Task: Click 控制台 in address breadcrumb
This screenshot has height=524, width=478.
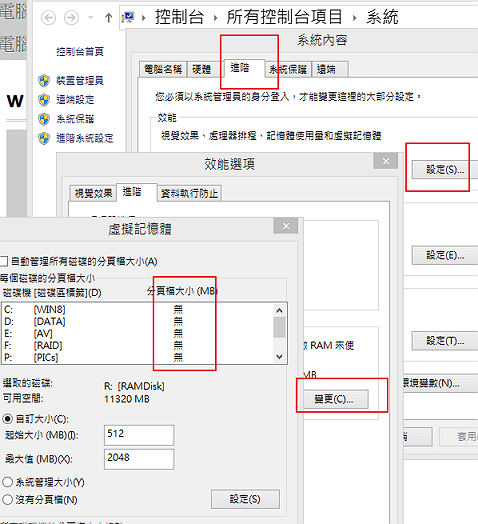Action: tap(180, 17)
